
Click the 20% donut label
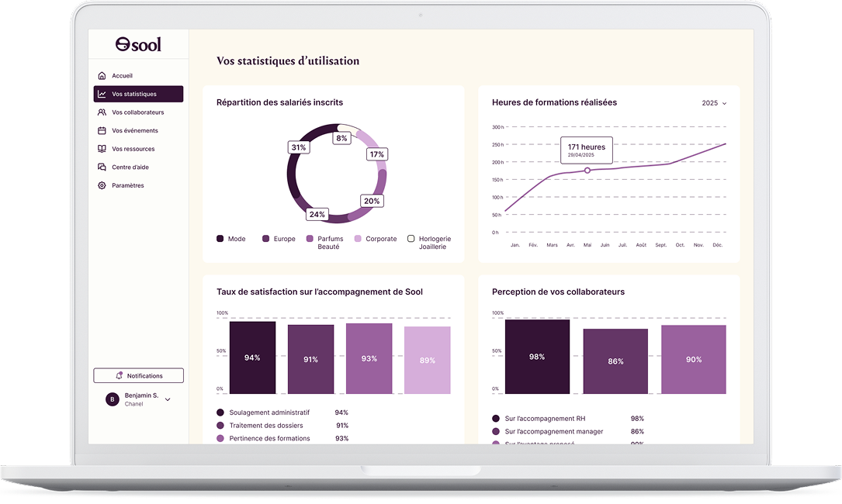[x=372, y=202]
